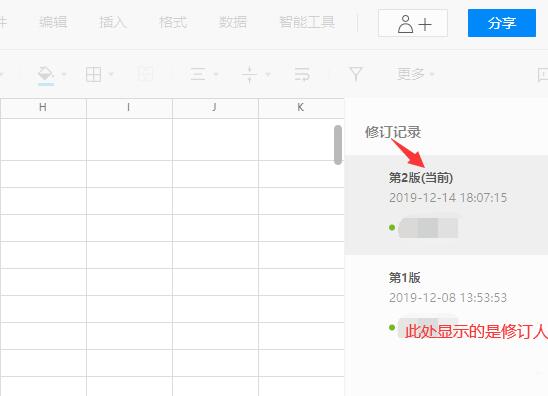The height and width of the screenshot is (396, 548).
Task: Click the borders grid icon
Action: point(93,74)
